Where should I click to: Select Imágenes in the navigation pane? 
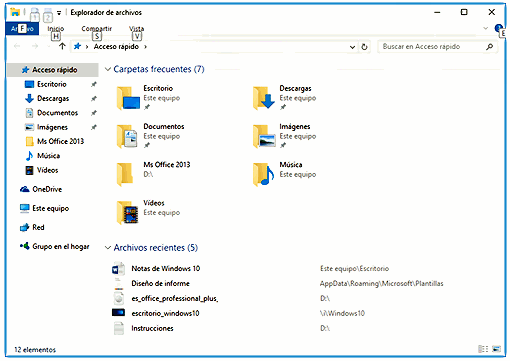click(52, 127)
